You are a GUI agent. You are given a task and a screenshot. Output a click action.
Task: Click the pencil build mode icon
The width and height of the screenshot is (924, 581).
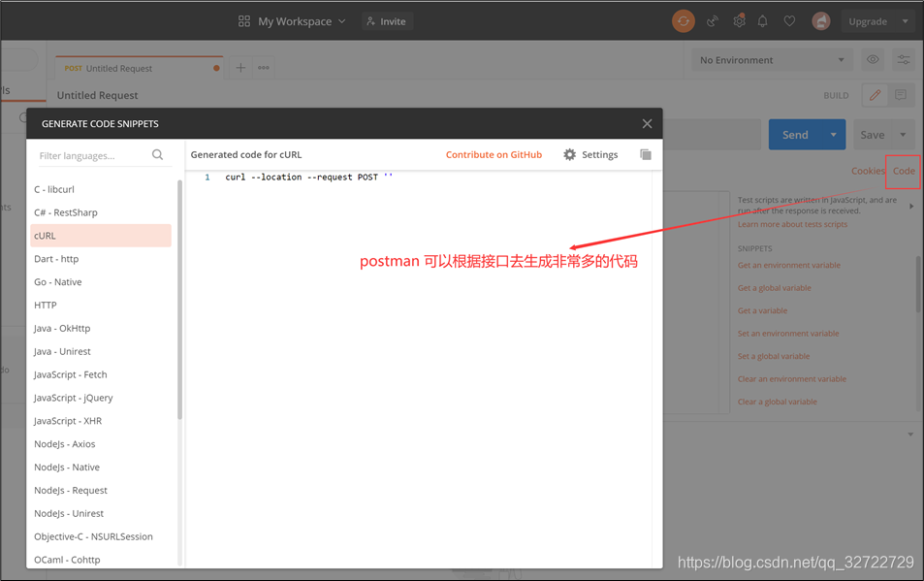click(x=876, y=95)
